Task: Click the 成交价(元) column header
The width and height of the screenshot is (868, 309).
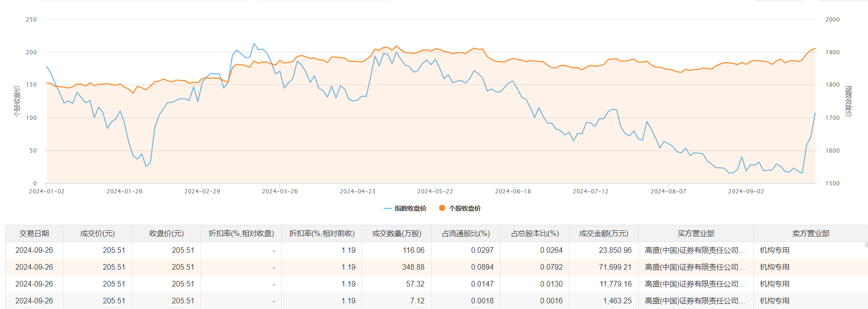Action: 97,233
